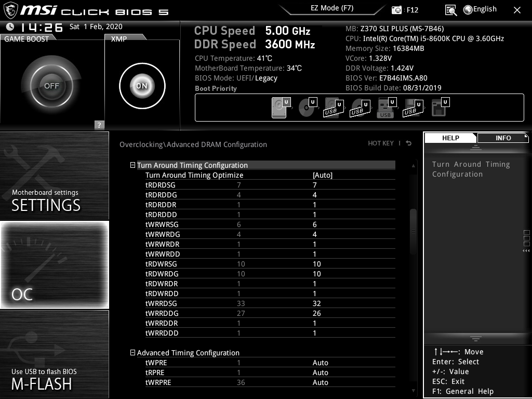Screen dimensions: 532x399
Task: Select the optical disc boot device icon
Action: 308,108
